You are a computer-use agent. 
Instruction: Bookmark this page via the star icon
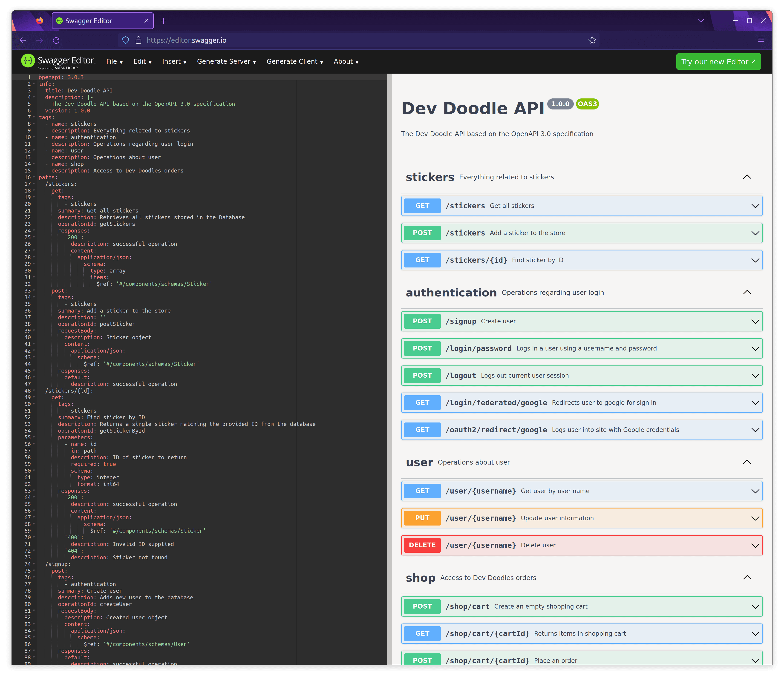point(593,40)
